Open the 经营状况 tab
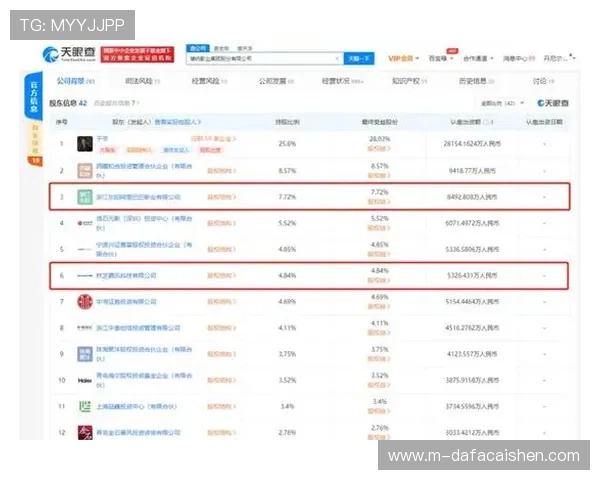Viewport: 600px width, 480px height. point(342,81)
